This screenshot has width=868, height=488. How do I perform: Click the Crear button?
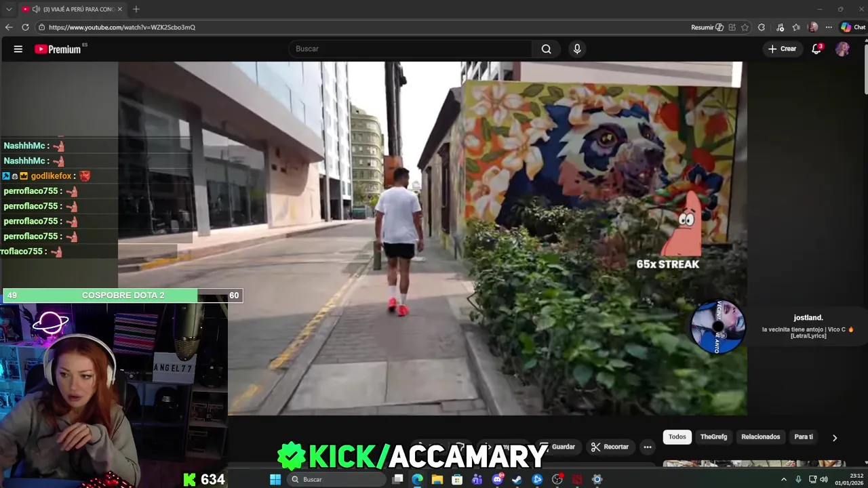click(x=782, y=49)
